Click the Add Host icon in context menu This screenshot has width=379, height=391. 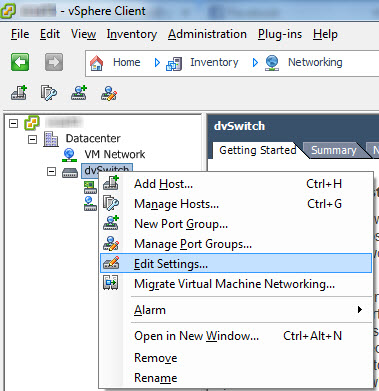point(111,183)
